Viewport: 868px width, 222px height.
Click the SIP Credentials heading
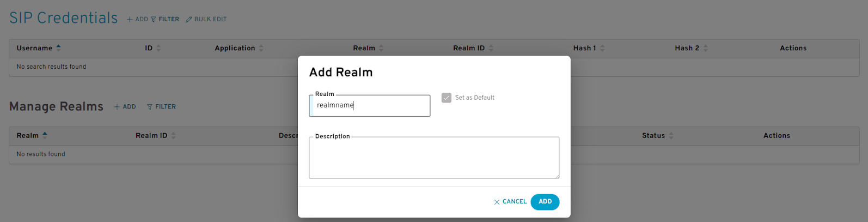coord(63,18)
